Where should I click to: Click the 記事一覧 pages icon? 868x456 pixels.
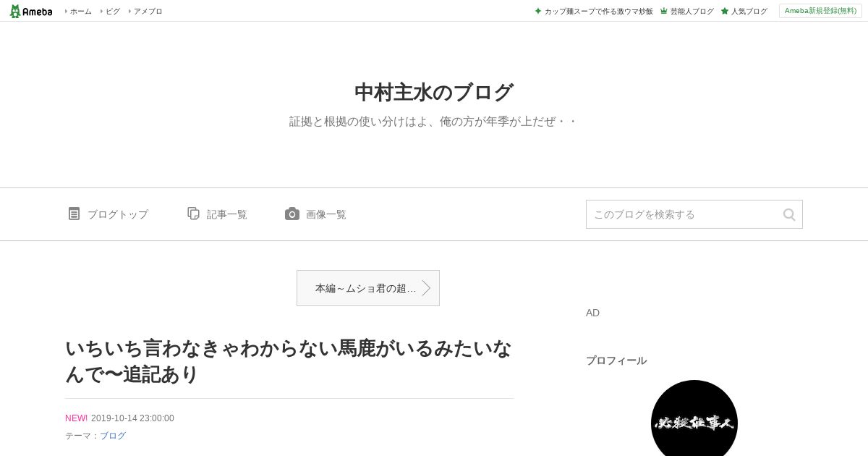point(193,214)
